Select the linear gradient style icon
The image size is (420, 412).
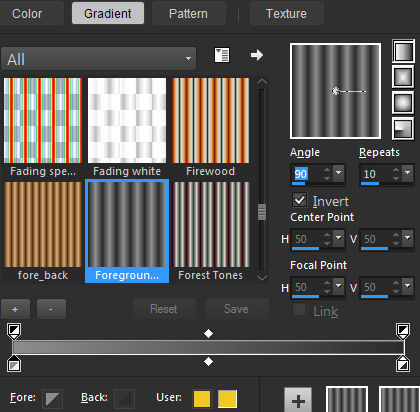coord(403,51)
